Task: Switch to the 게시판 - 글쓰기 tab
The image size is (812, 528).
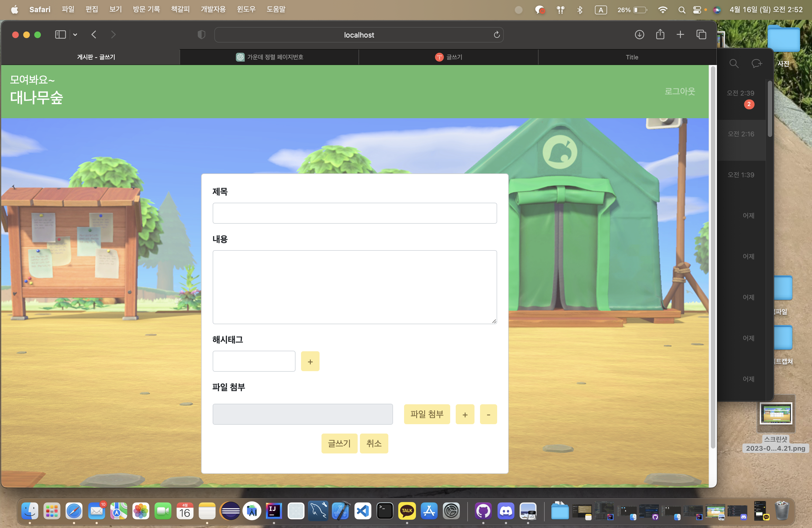Action: 90,57
